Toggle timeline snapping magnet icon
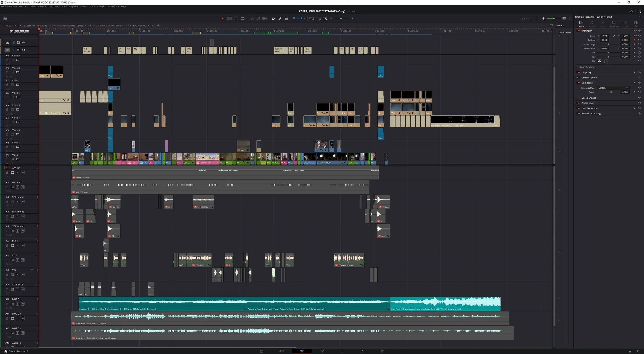 coord(273,19)
